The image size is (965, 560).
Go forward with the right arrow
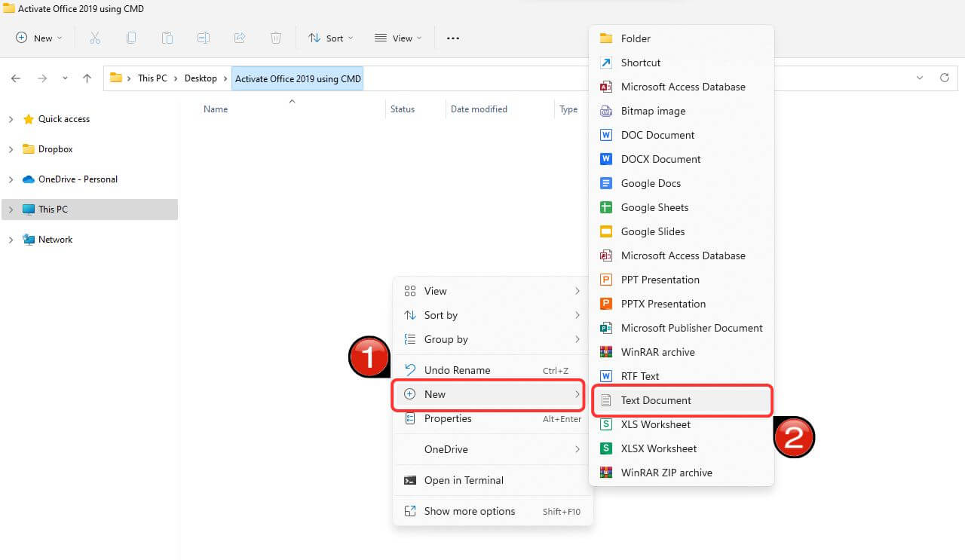(x=42, y=78)
